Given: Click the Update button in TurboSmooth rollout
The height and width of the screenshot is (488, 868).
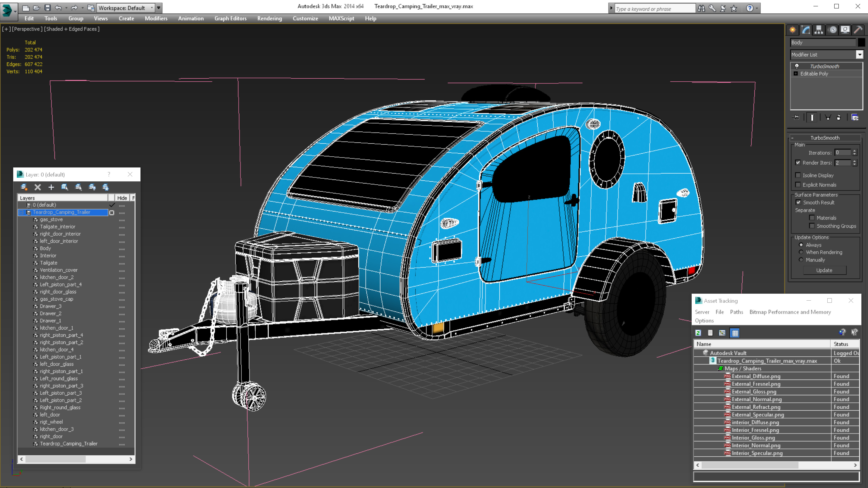Looking at the screenshot, I should pos(824,270).
